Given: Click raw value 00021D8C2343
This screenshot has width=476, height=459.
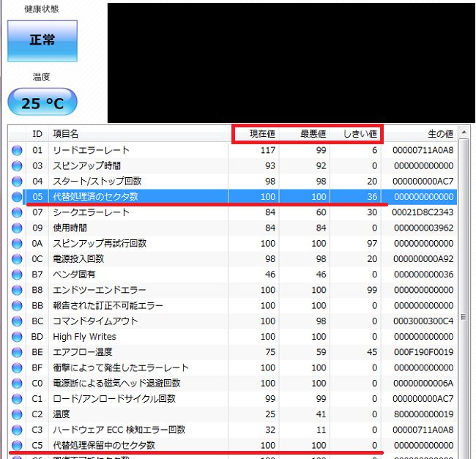Looking at the screenshot, I should [x=423, y=212].
